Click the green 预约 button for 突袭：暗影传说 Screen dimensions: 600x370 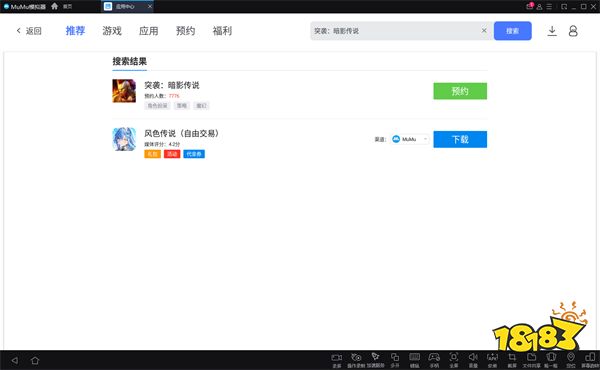point(460,91)
